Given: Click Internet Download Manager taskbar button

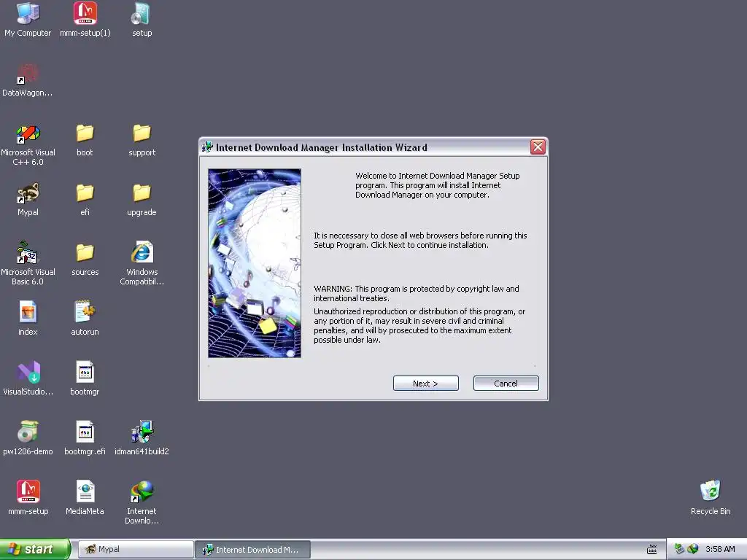Looking at the screenshot, I should 252,550.
